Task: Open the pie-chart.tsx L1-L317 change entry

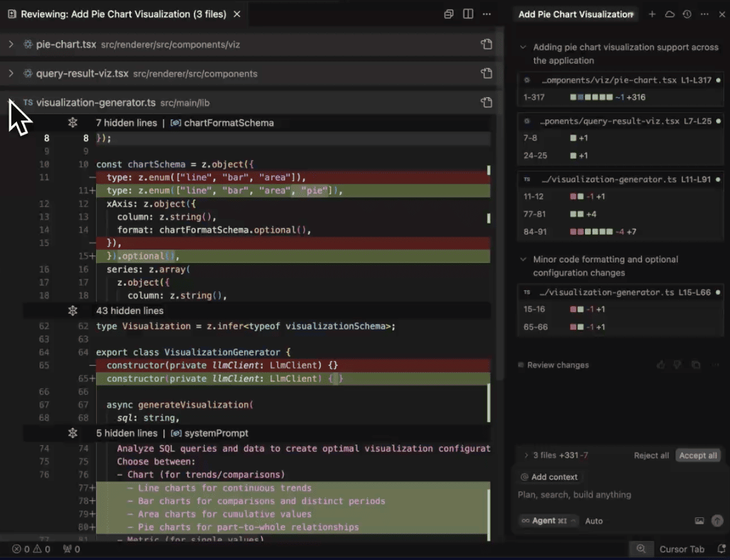Action: 621,80
